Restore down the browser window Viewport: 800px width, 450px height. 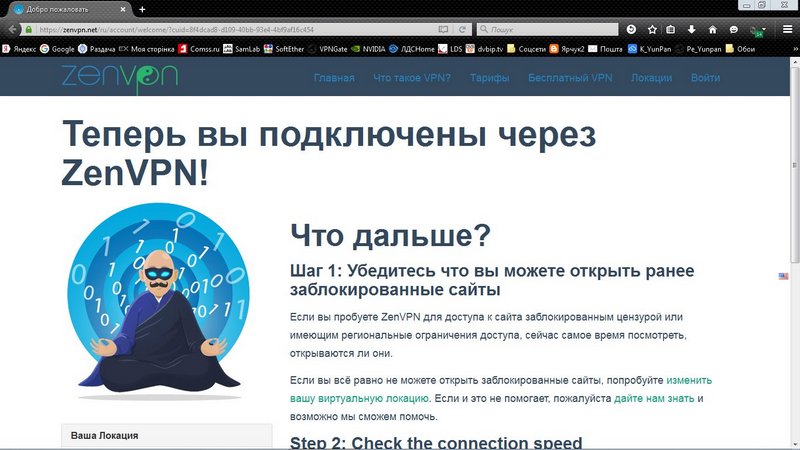point(762,5)
